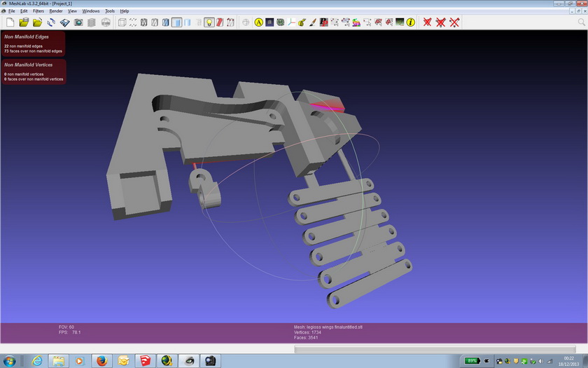This screenshot has height=368, width=588.
Task: Open the View menu
Action: coord(72,11)
